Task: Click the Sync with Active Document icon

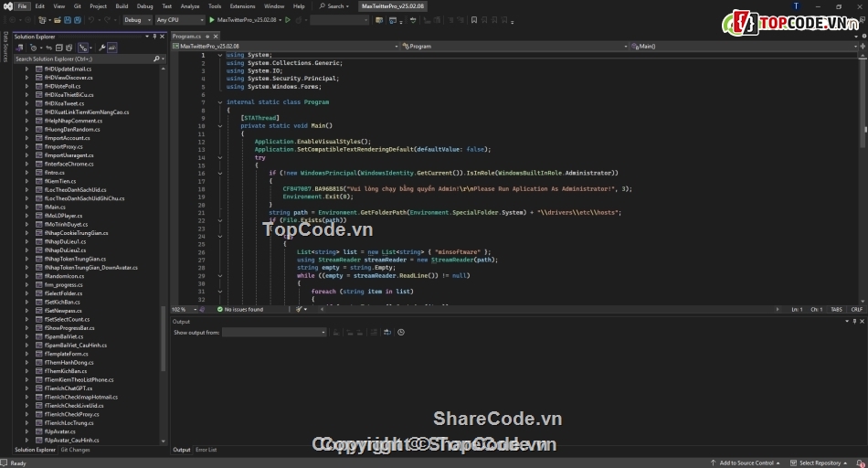Action: coord(48,48)
